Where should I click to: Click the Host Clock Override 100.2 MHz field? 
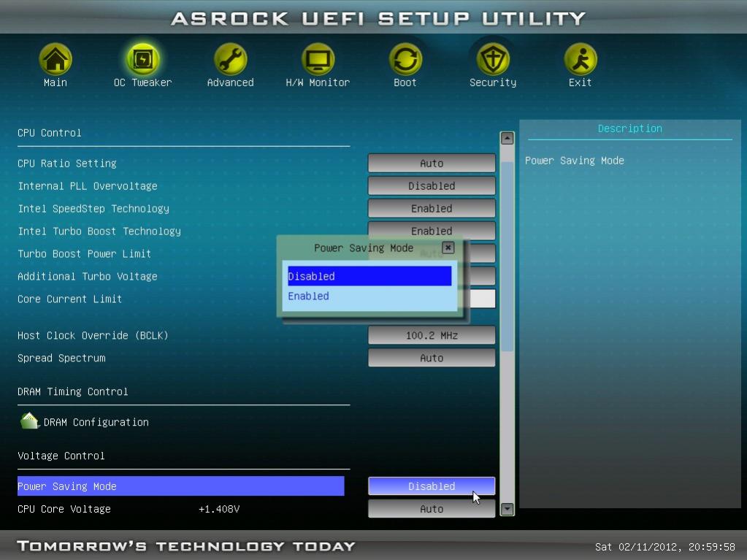(432, 335)
